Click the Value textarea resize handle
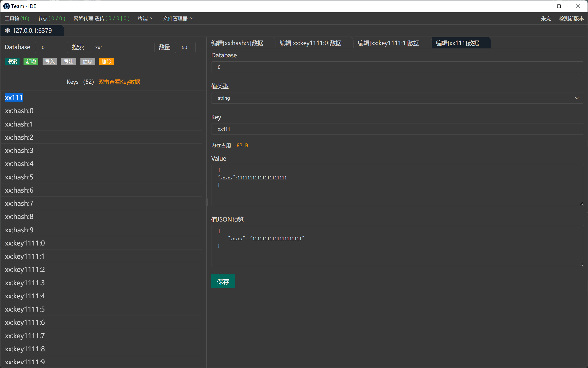 pos(581,204)
